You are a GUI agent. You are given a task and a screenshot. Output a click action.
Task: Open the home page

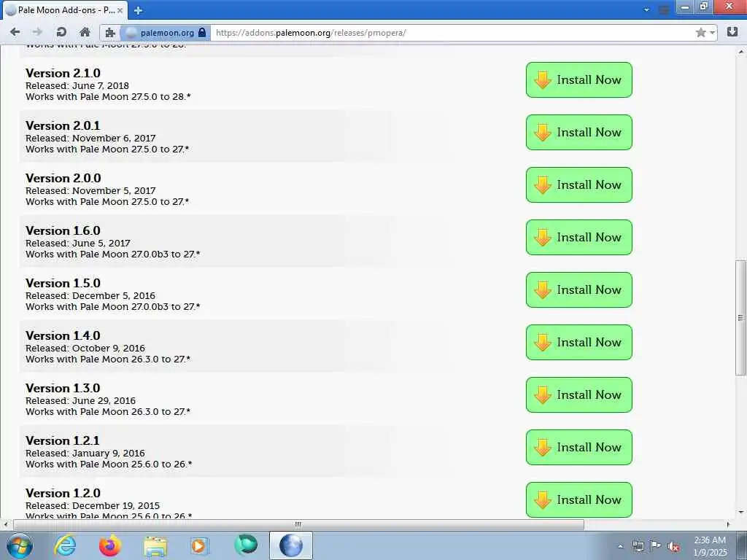[x=85, y=32]
